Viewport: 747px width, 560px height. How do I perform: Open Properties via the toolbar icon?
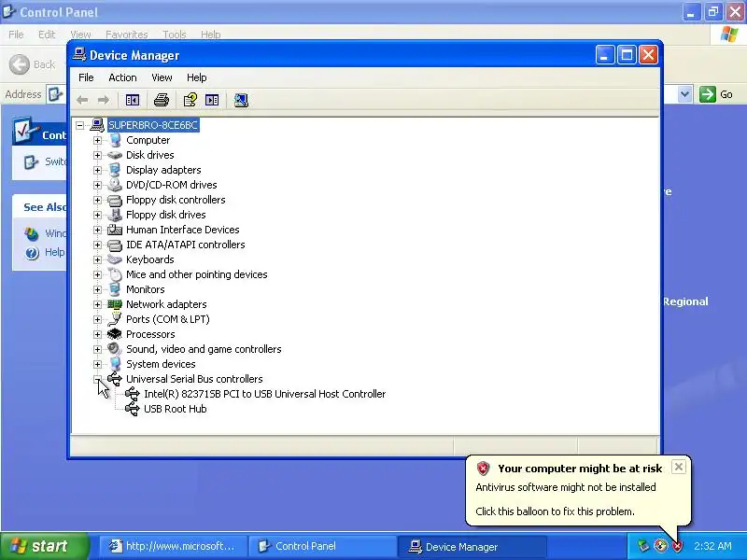(190, 100)
